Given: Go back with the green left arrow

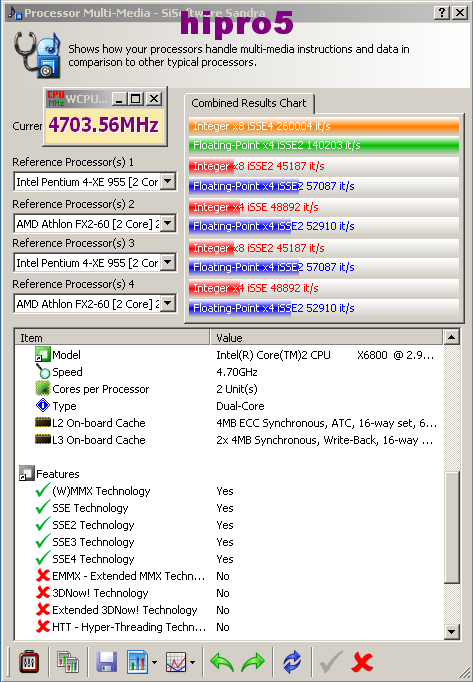Looking at the screenshot, I should pyautogui.click(x=222, y=662).
